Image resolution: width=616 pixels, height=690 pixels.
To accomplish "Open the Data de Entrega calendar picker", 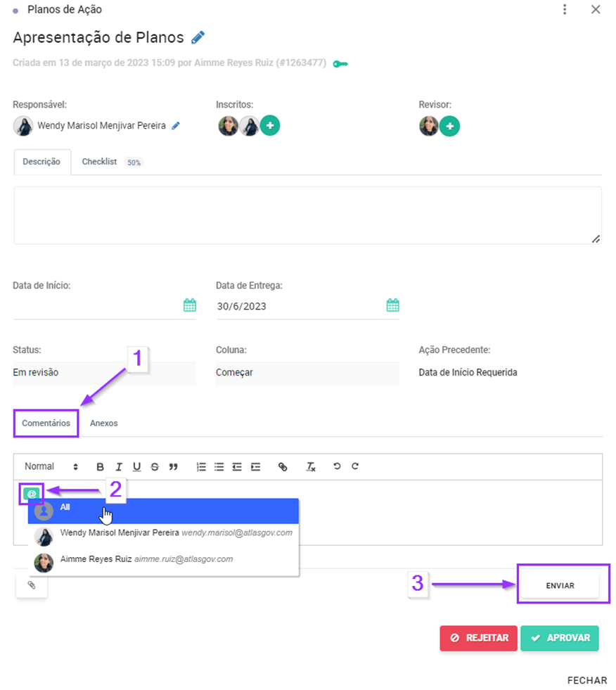I will 392,305.
